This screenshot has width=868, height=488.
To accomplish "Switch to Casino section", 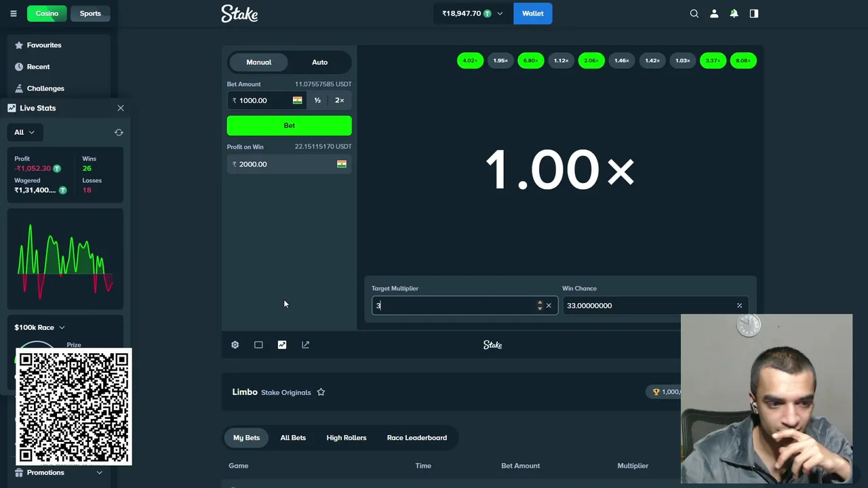I will pos(47,14).
